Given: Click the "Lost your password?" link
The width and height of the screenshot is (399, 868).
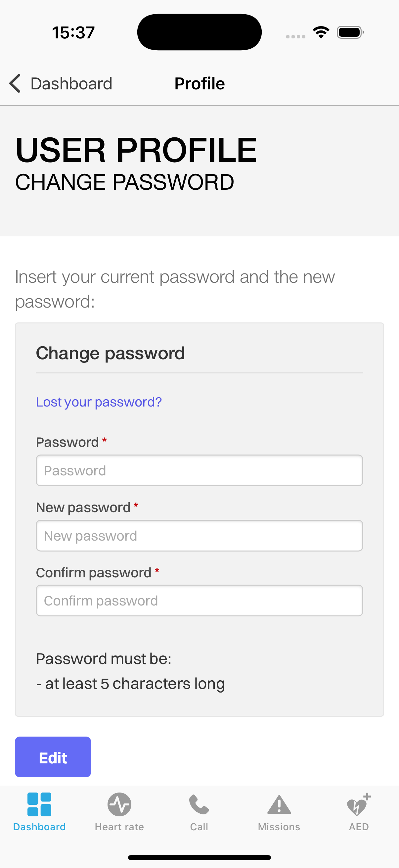Looking at the screenshot, I should pyautogui.click(x=99, y=402).
